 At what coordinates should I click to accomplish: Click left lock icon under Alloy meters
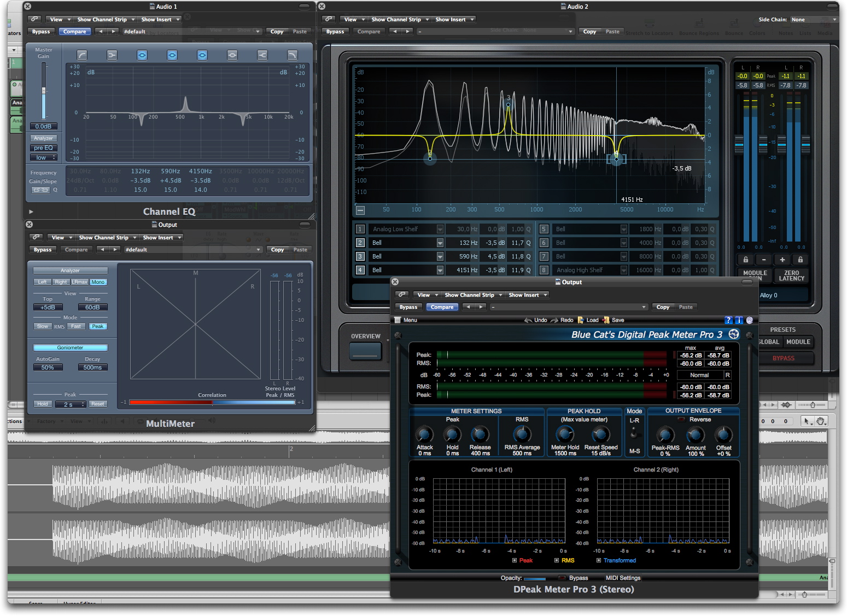point(745,260)
